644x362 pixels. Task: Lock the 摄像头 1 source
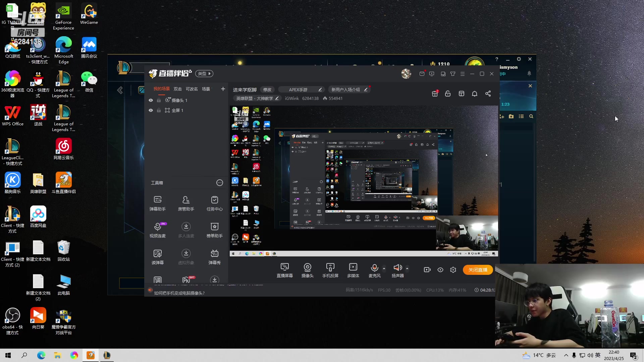(159, 100)
